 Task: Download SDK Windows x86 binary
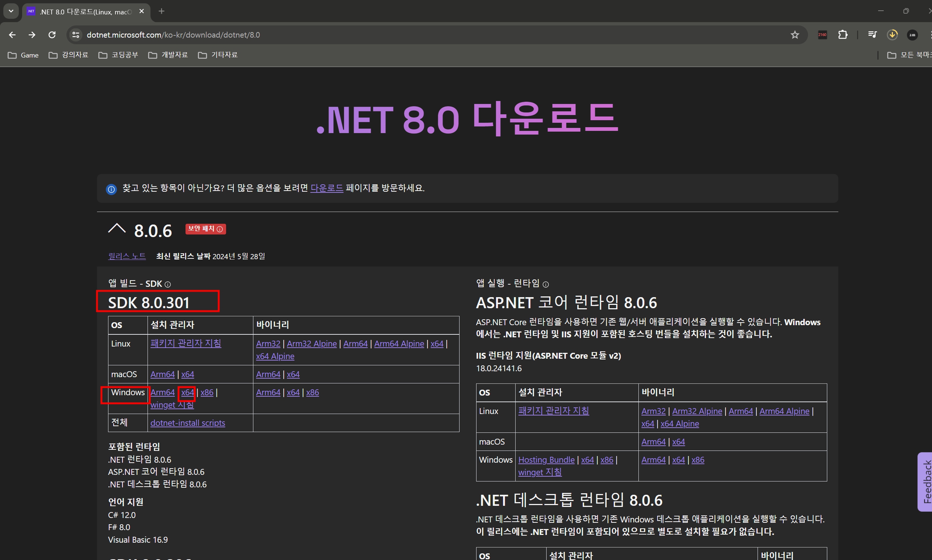click(x=312, y=393)
